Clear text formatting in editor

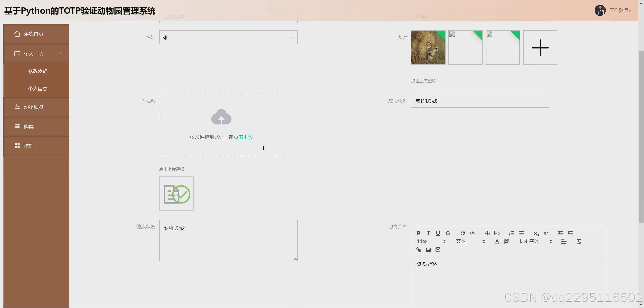pyautogui.click(x=579, y=241)
